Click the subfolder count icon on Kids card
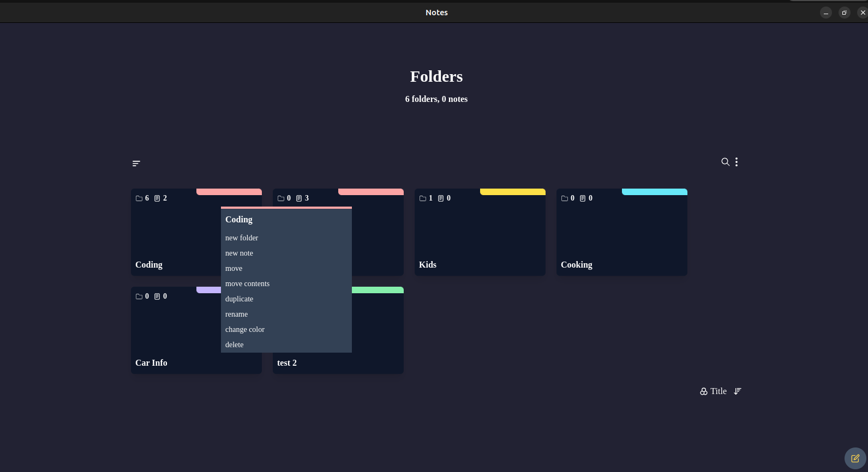This screenshot has height=472, width=868. (x=423, y=198)
